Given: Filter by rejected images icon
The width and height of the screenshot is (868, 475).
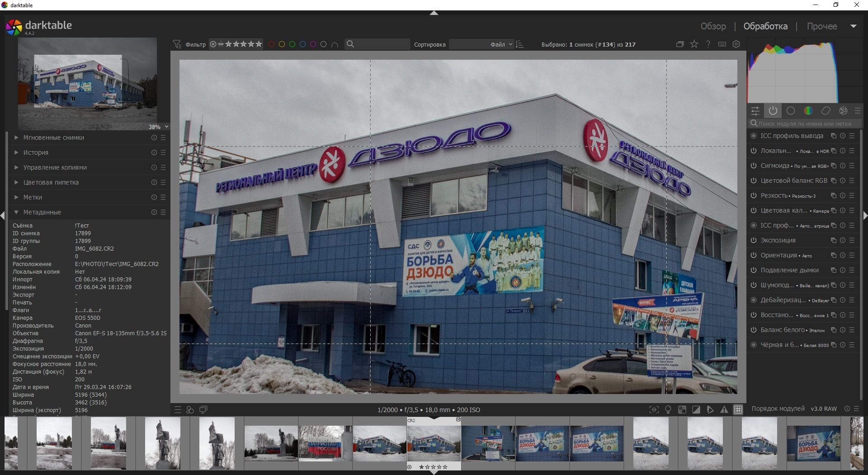Looking at the screenshot, I should pos(213,44).
